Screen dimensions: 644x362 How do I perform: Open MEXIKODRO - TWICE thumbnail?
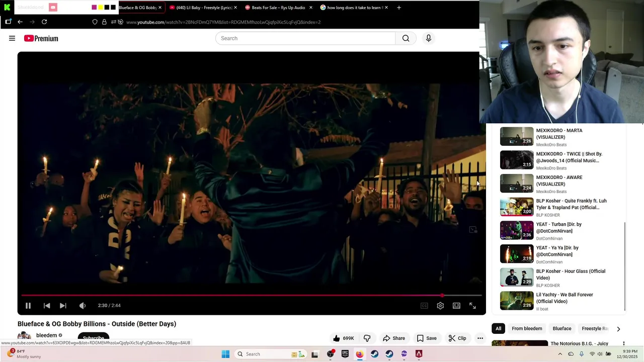click(x=517, y=160)
